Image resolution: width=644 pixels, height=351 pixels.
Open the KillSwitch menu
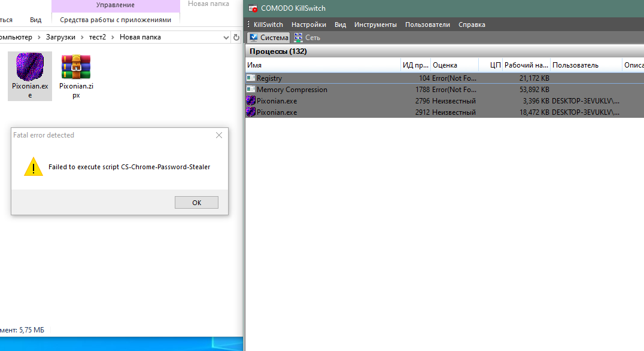tap(268, 25)
